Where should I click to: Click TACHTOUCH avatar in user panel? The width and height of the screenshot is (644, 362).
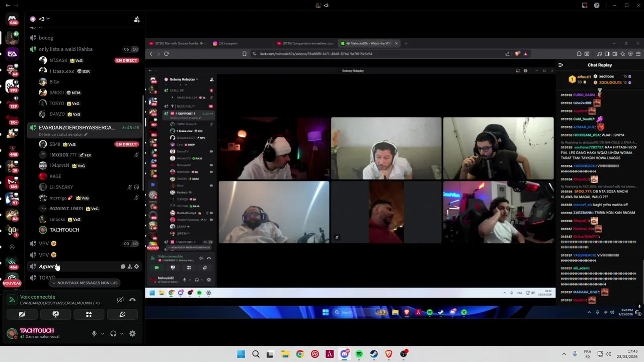tap(12, 333)
